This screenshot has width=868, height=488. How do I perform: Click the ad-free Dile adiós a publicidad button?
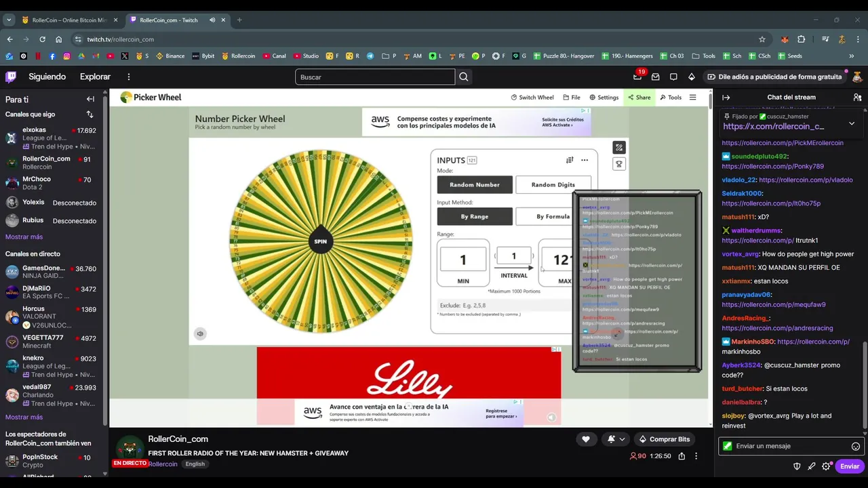click(774, 77)
